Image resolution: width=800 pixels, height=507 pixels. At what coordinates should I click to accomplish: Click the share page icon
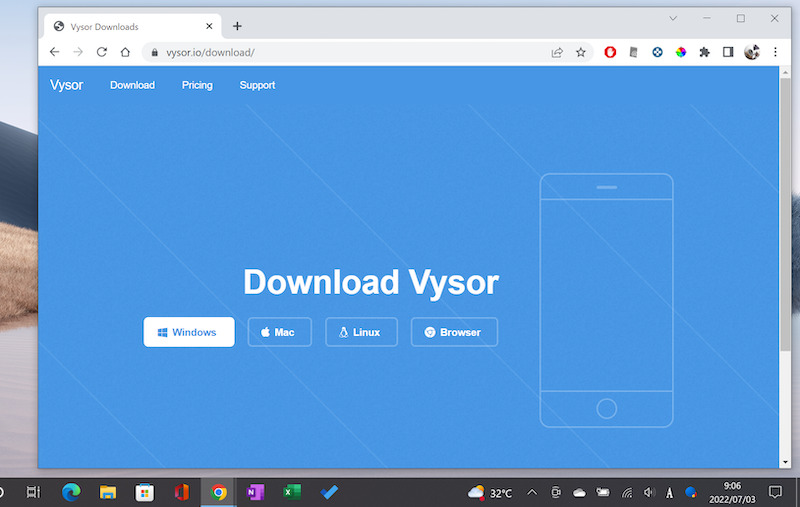(557, 52)
